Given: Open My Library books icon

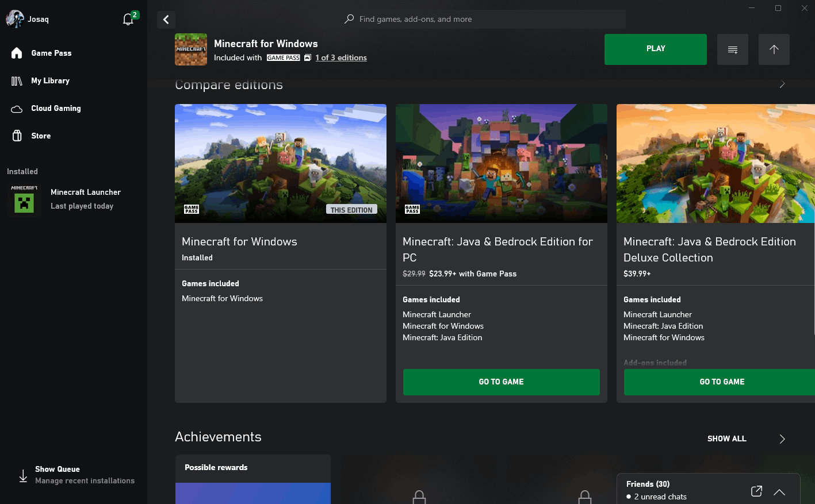Looking at the screenshot, I should (17, 81).
